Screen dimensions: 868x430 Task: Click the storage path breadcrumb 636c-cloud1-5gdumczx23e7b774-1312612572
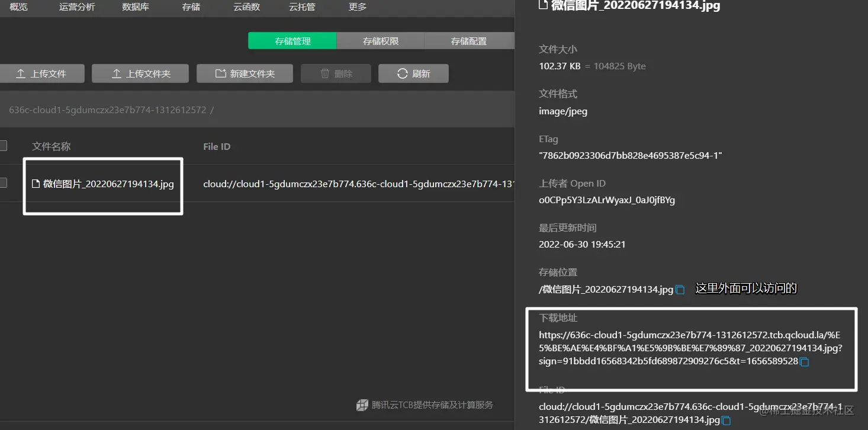[108, 110]
